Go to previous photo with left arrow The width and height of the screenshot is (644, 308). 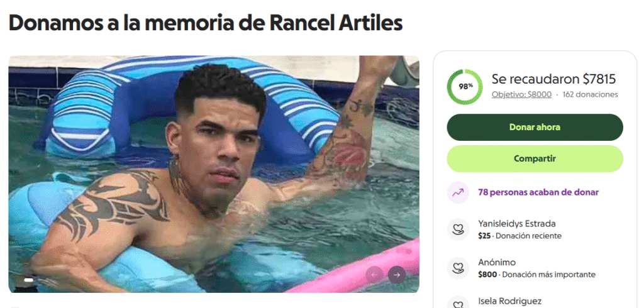pyautogui.click(x=375, y=275)
